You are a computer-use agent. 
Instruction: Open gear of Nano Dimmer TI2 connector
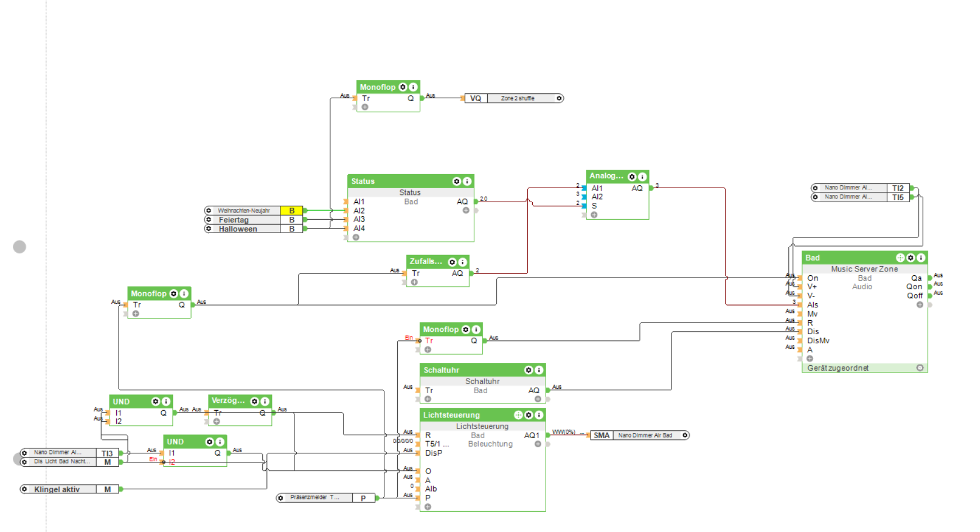[x=815, y=188]
